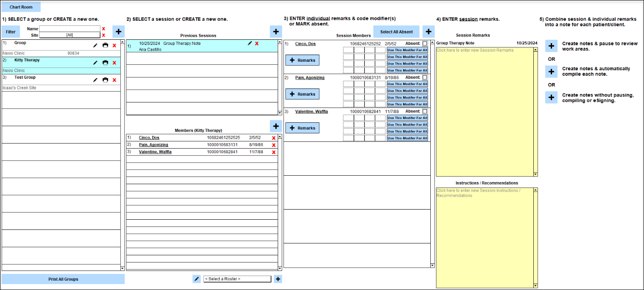Viewport: 644px width, 290px height.
Task: Open the Chart Room tab
Action: click(21, 7)
